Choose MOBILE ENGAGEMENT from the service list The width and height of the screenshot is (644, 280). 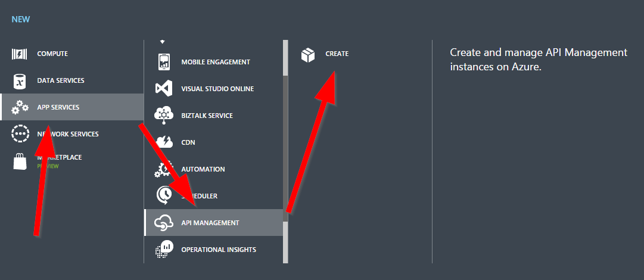pyautogui.click(x=213, y=62)
